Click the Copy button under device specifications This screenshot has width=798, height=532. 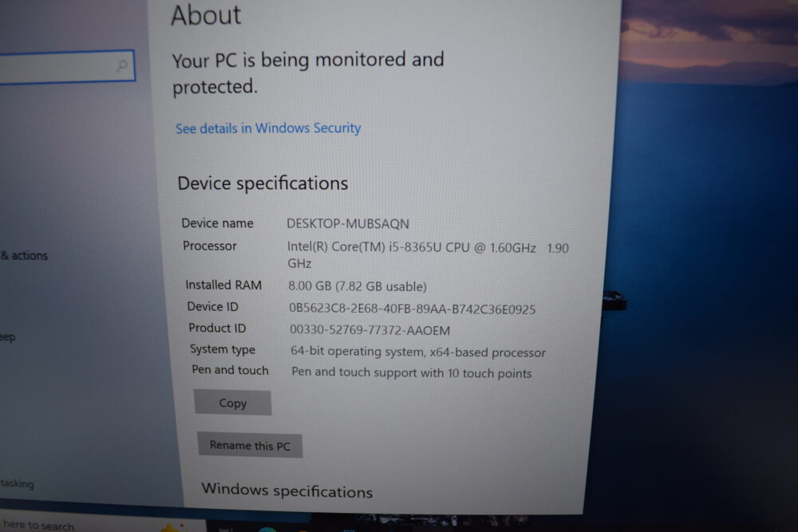[232, 403]
